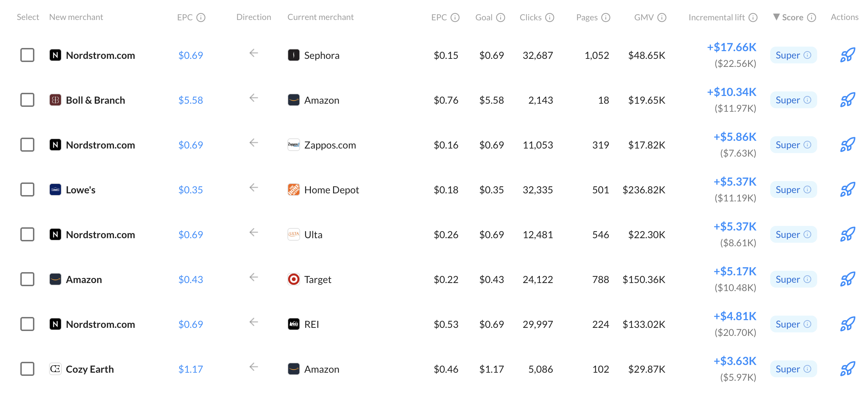Check the Nordstrom.com vs Sephora row checkbox
Screen dimensions: 868x393
point(27,55)
